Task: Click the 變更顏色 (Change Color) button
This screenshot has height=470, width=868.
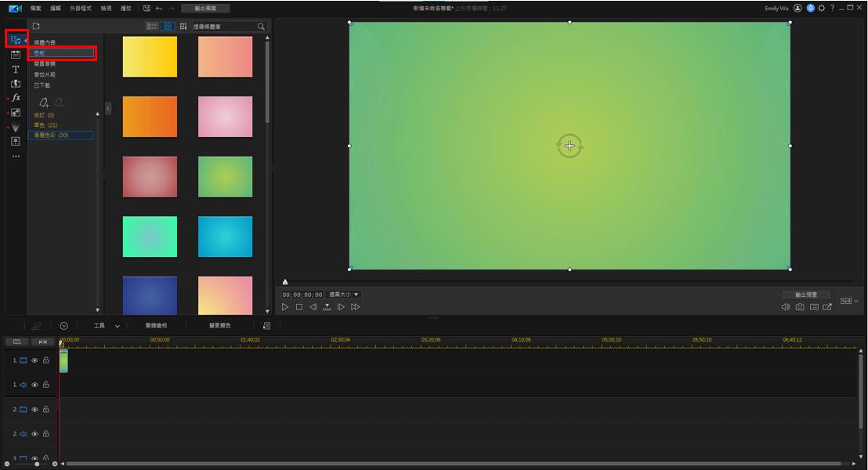Action: tap(219, 326)
